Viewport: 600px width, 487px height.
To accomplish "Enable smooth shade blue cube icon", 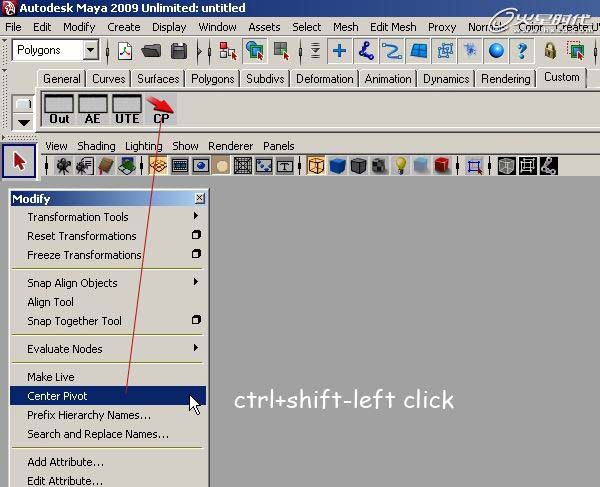I will tap(337, 166).
